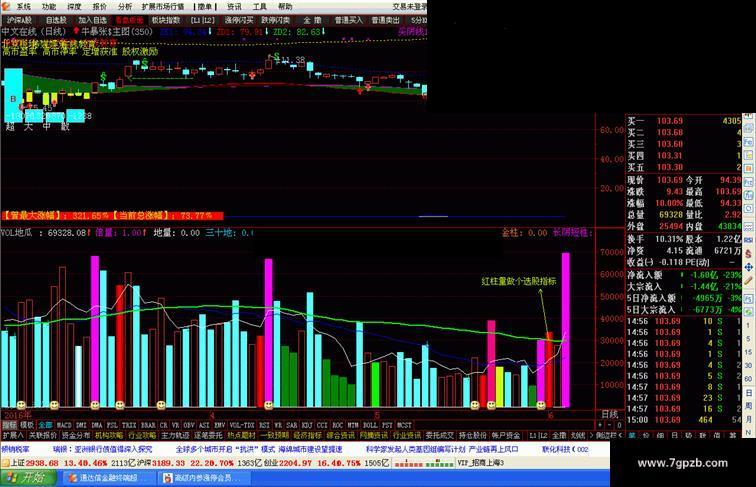Select the RSI tab in the indicator row
756x487 pixels.
click(x=264, y=425)
